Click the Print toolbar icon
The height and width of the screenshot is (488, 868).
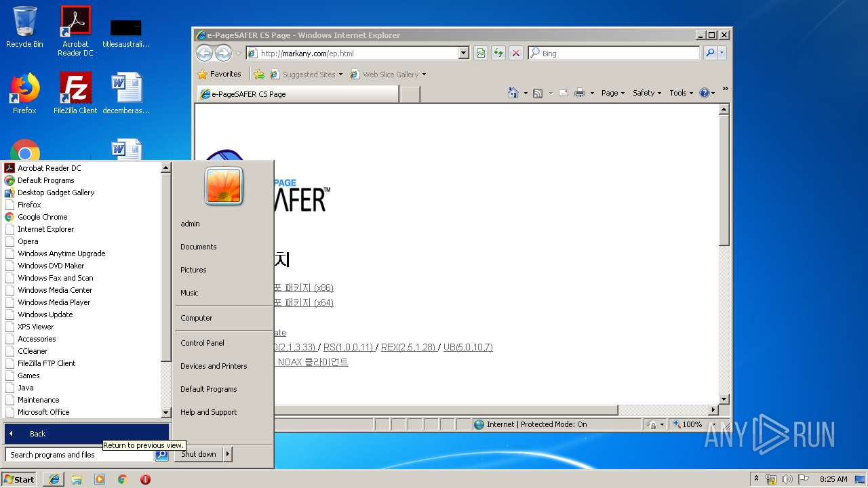tap(579, 93)
